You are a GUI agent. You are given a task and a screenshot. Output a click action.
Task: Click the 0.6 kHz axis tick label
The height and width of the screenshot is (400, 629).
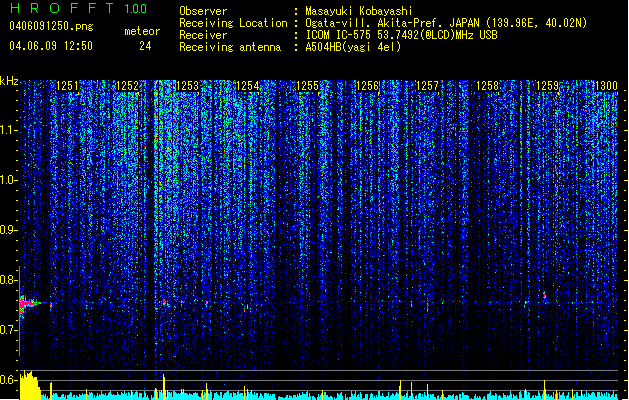8,380
